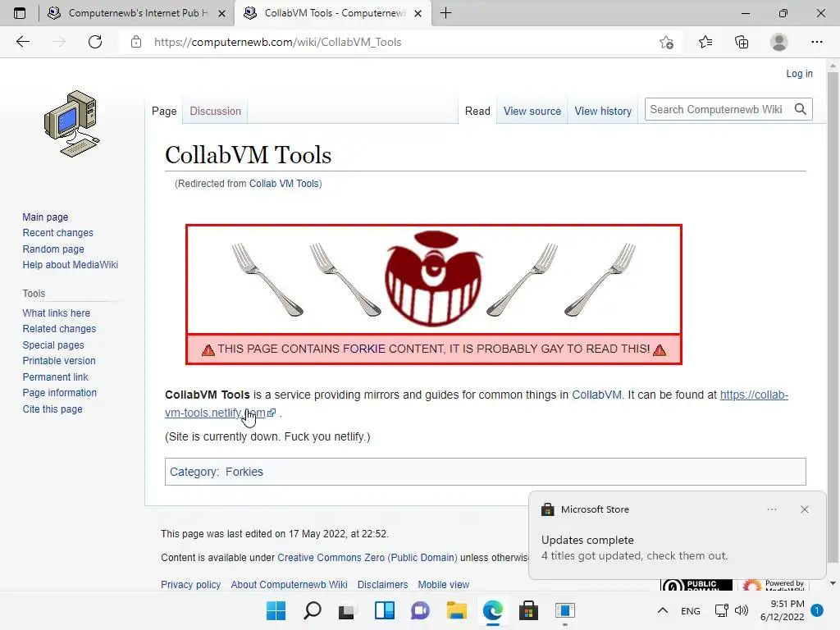Open Microsoft Store notification options ellipsis
840x630 pixels.
[772, 509]
